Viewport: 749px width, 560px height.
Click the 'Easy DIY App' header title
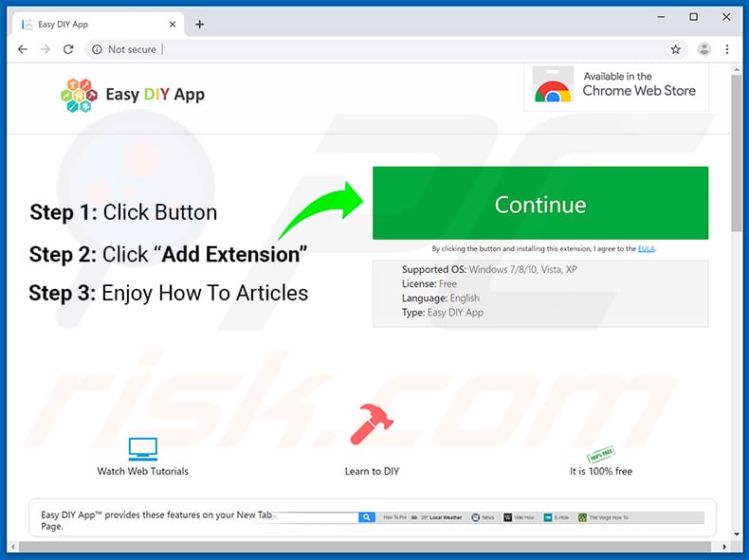tap(155, 95)
